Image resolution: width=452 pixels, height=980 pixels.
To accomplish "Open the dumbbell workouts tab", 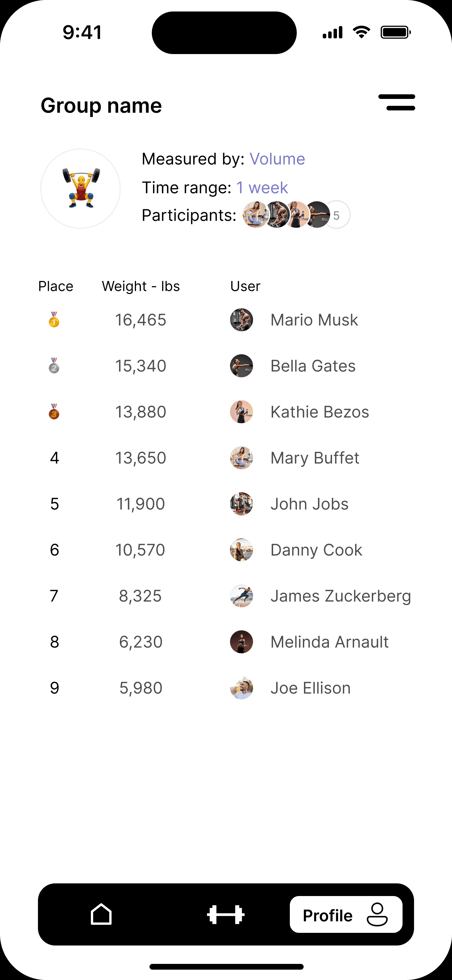I will coord(226,914).
